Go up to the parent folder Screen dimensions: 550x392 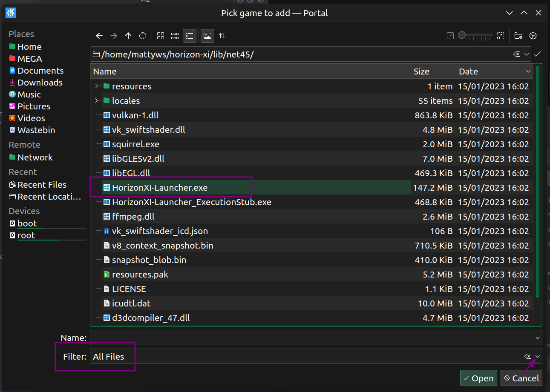[x=128, y=36]
